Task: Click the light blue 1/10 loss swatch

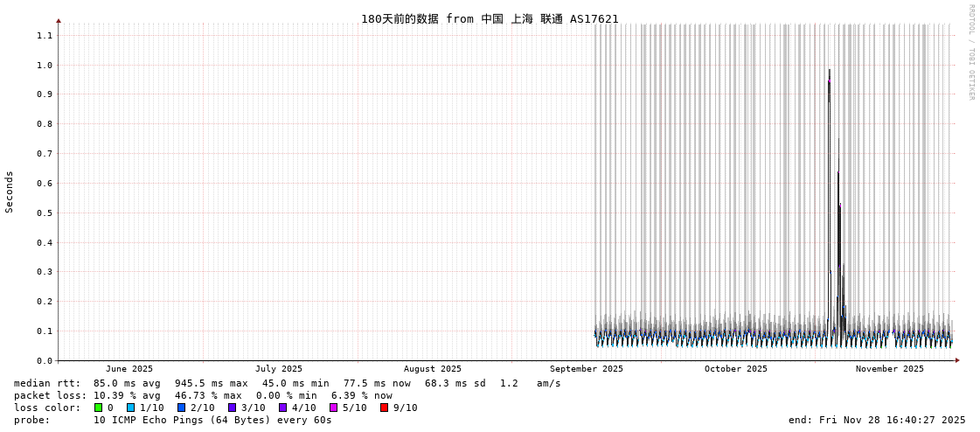Action: click(x=130, y=408)
